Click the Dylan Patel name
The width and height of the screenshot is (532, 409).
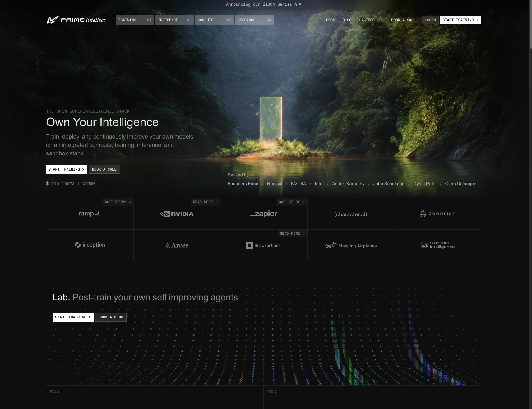coord(425,184)
